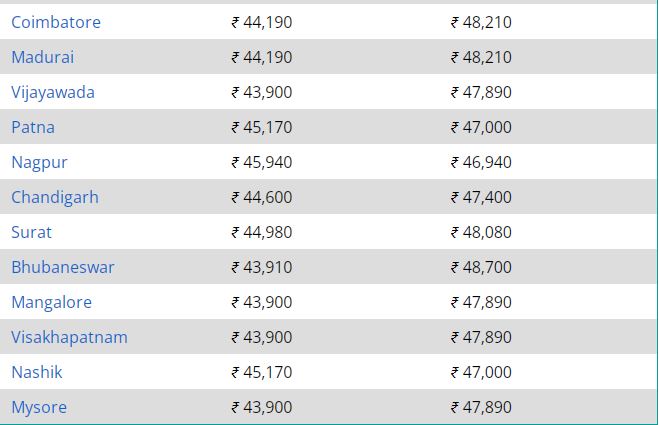Viewport: 659px width, 425px height.
Task: Click Surat's ₹ 48,080 price cell
Action: point(481,232)
